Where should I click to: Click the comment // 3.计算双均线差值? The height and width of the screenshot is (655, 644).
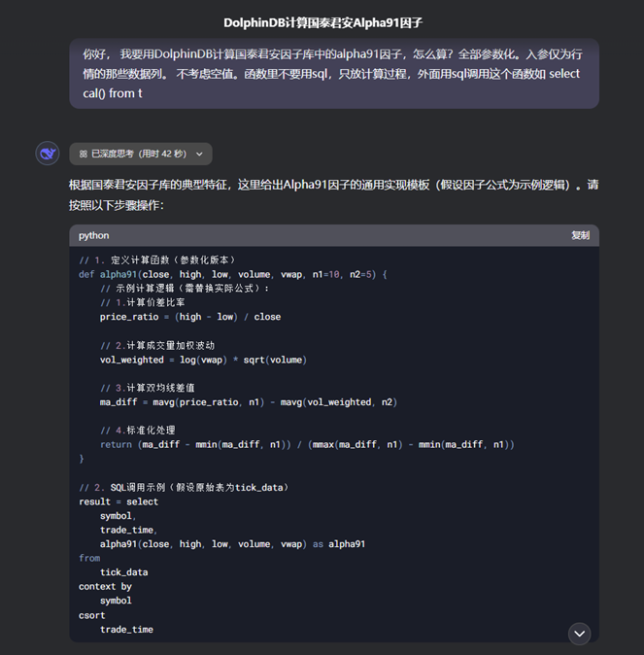[x=147, y=388]
